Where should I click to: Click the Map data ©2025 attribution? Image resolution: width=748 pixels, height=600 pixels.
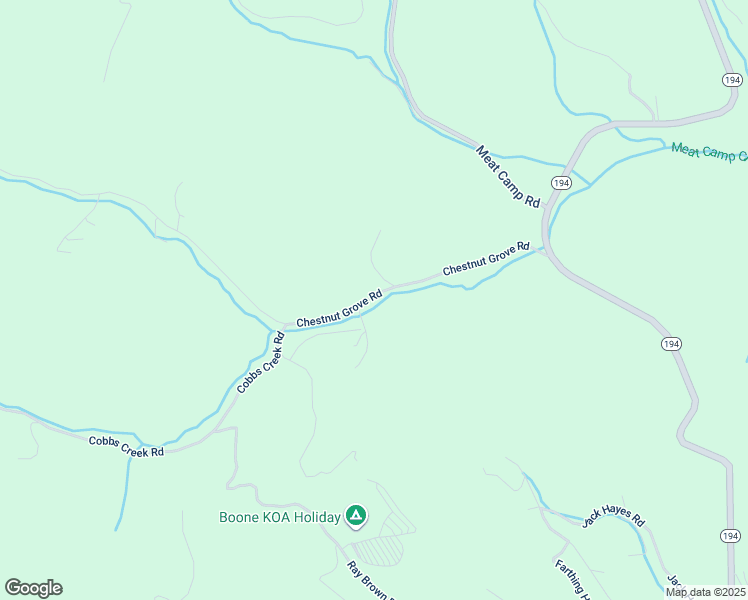pyautogui.click(x=705, y=592)
